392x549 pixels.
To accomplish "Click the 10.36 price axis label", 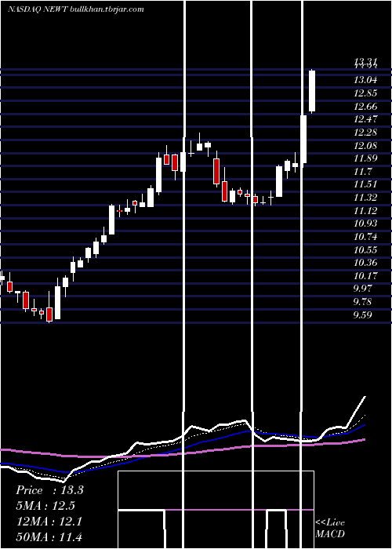I will point(365,263).
